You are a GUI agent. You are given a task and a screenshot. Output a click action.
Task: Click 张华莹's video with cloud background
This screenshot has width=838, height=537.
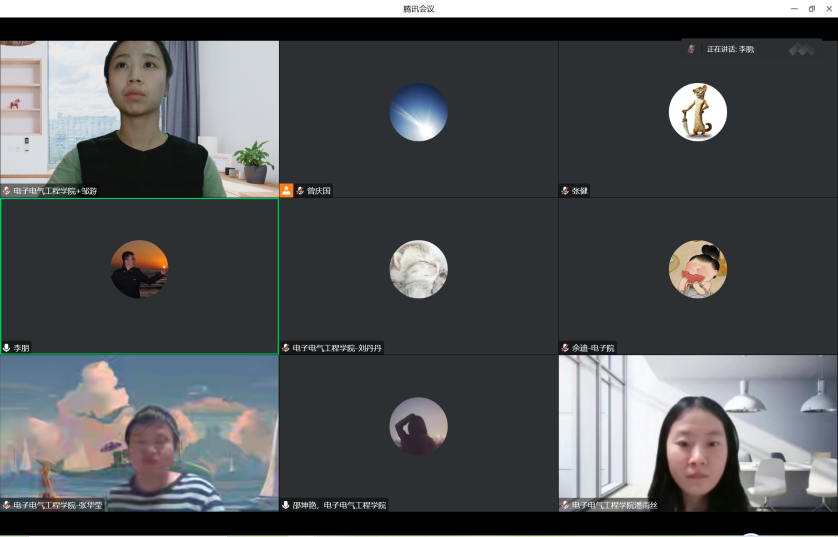[x=139, y=430]
